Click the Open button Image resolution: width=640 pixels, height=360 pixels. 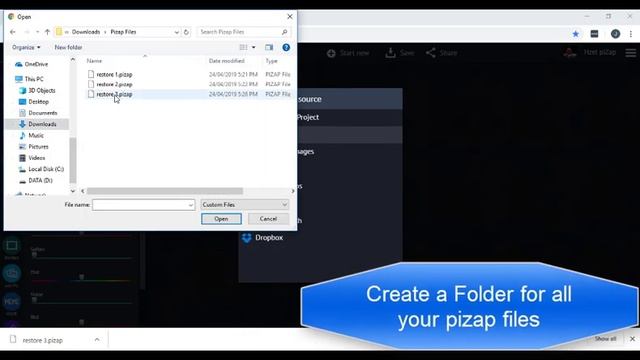click(x=221, y=219)
